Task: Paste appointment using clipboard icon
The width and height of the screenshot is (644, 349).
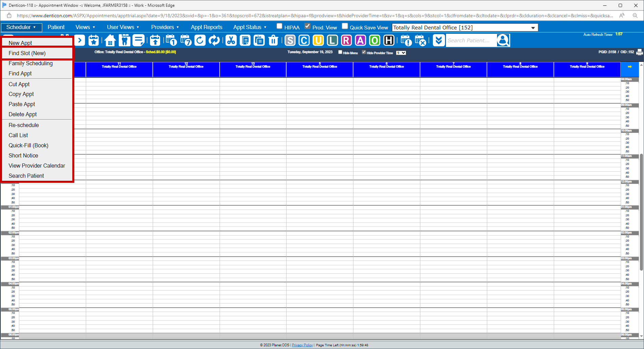Action: click(x=259, y=40)
